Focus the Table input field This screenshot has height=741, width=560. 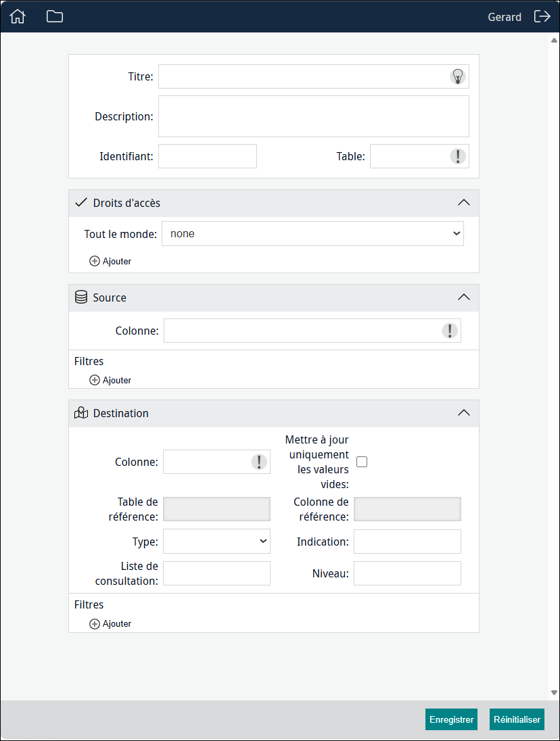pos(419,156)
